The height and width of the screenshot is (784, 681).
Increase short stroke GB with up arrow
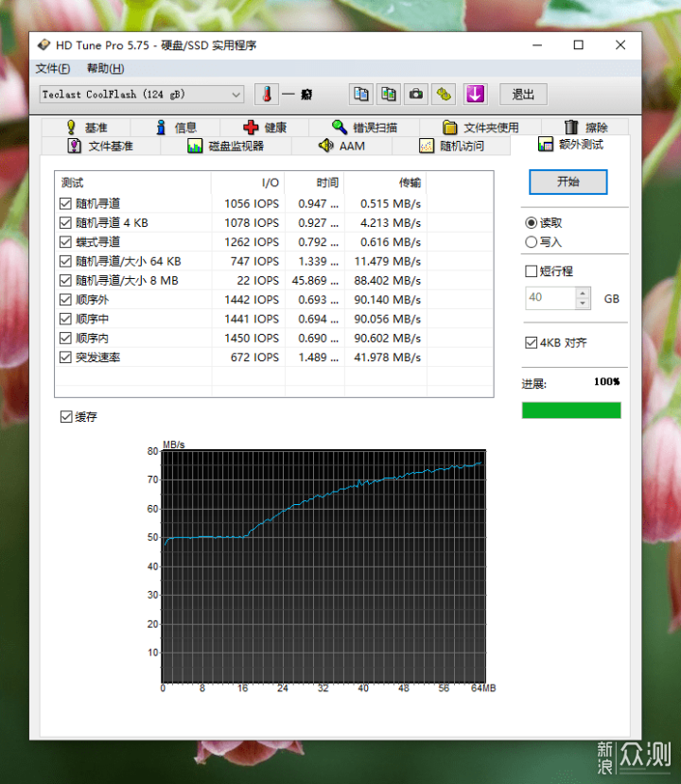tap(583, 293)
